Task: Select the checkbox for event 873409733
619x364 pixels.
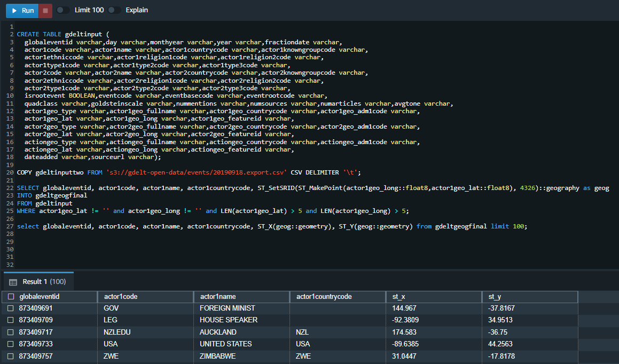Action: 11,344
